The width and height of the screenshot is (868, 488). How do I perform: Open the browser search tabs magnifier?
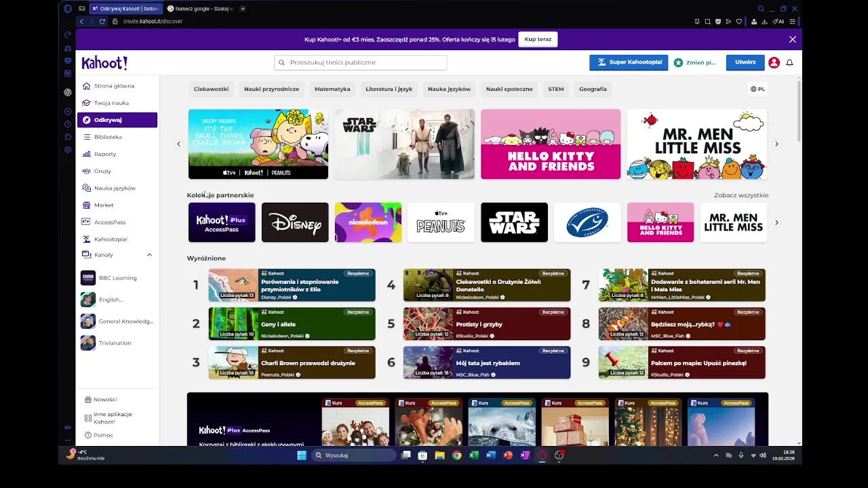click(x=761, y=9)
